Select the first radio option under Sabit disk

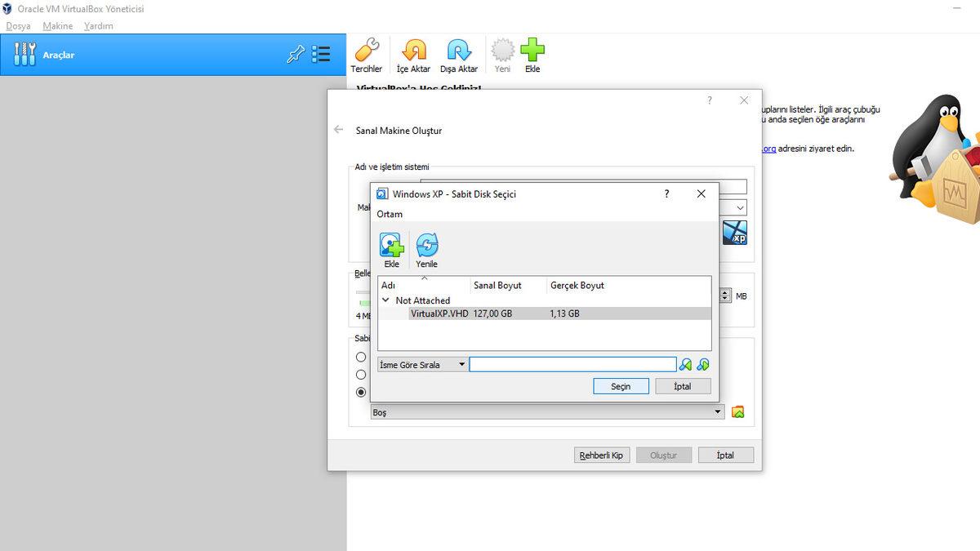click(x=360, y=357)
